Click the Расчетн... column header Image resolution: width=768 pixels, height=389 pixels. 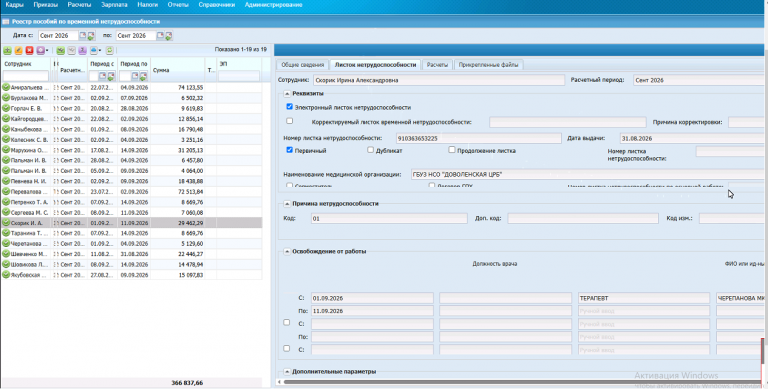coord(72,70)
